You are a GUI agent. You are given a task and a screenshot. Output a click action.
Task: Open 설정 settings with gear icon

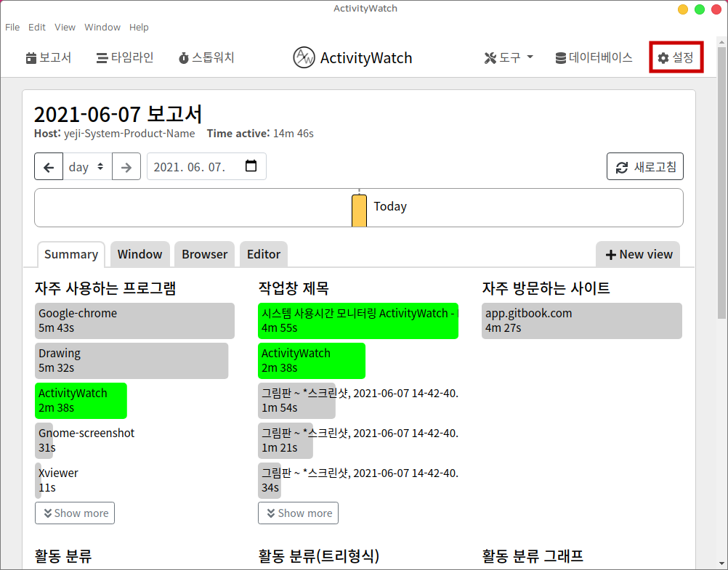click(676, 58)
